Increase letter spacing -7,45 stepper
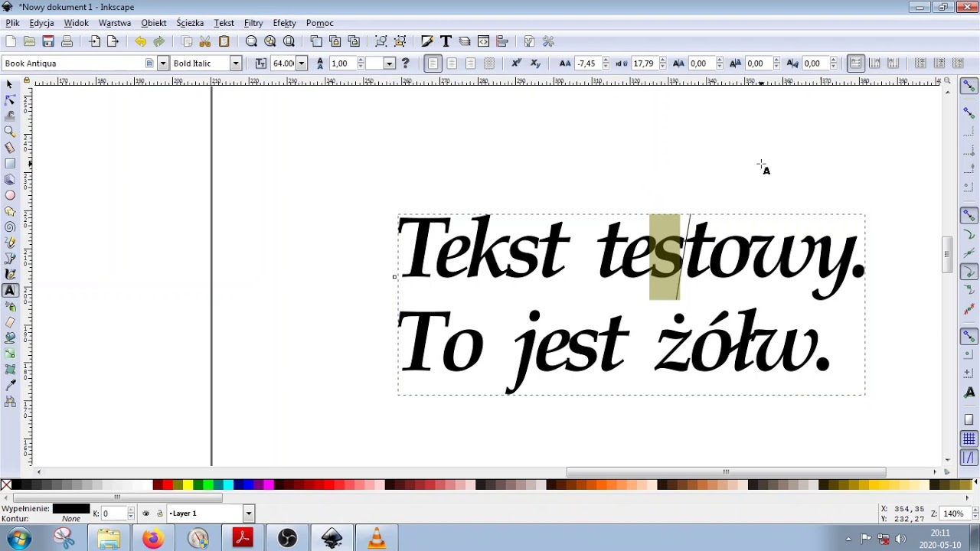Viewport: 980px width, 551px height. tap(606, 60)
